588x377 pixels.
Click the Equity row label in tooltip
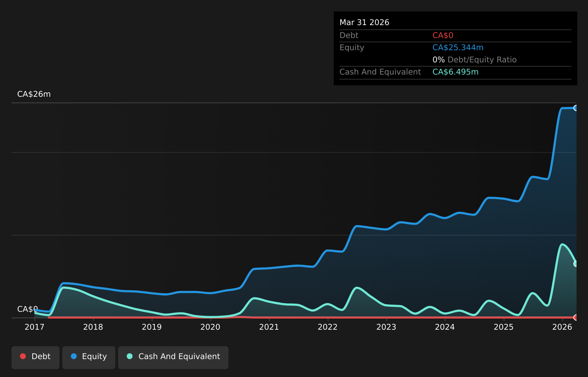[352, 47]
